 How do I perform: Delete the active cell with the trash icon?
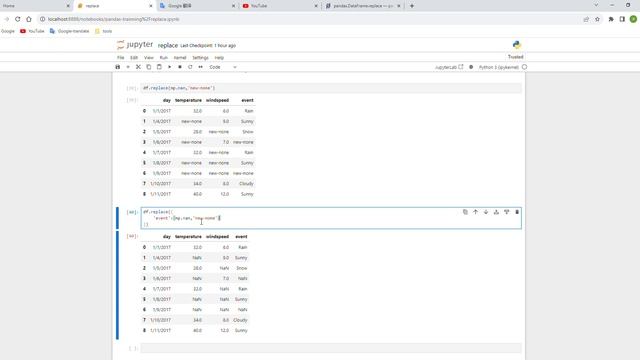[517, 212]
